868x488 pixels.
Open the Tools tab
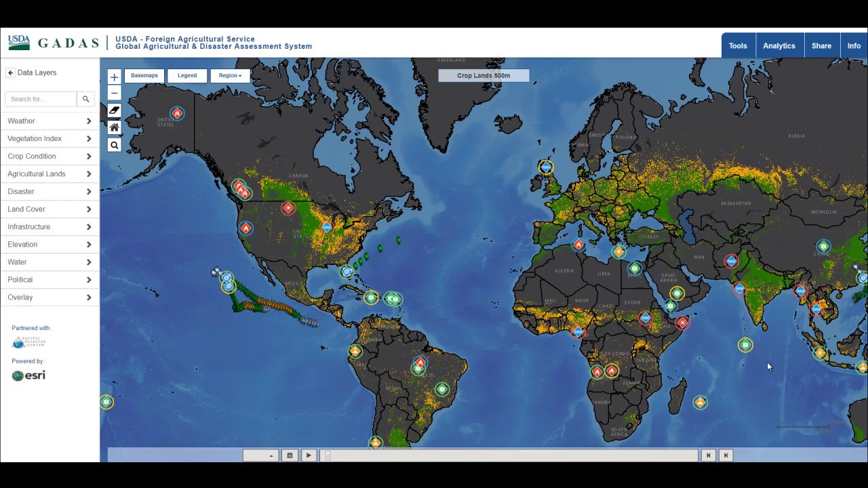(738, 45)
